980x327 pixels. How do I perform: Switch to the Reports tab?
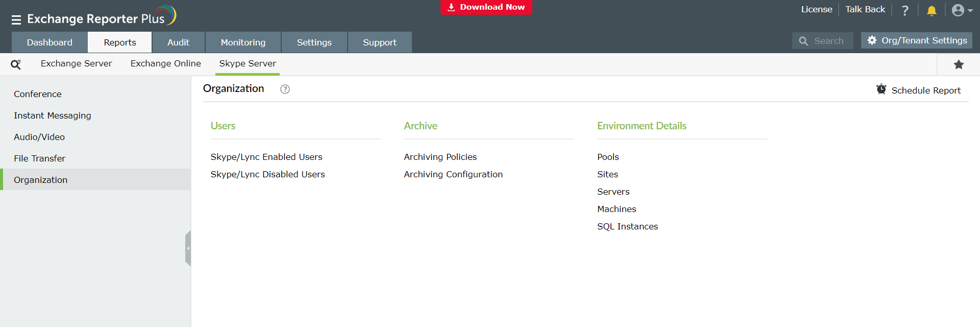click(x=120, y=42)
